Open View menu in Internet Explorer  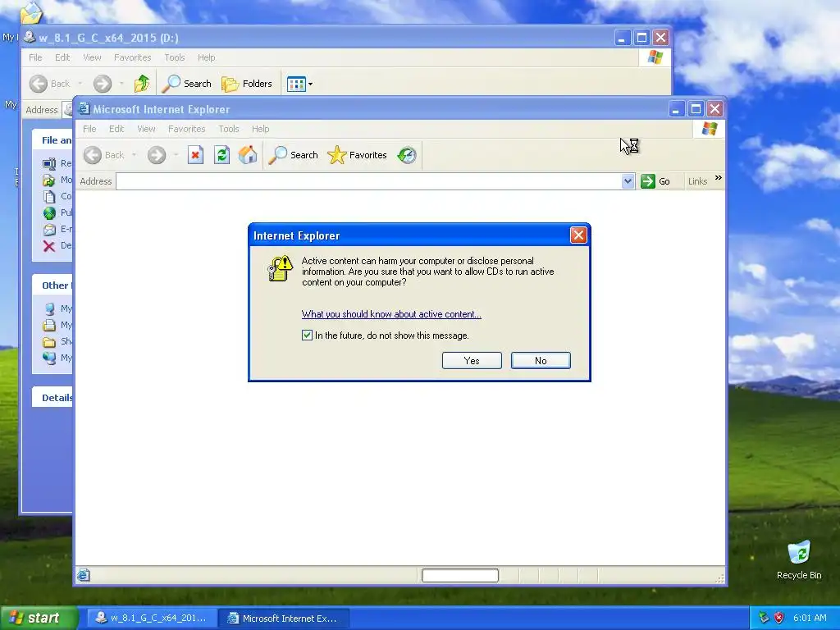click(x=146, y=129)
